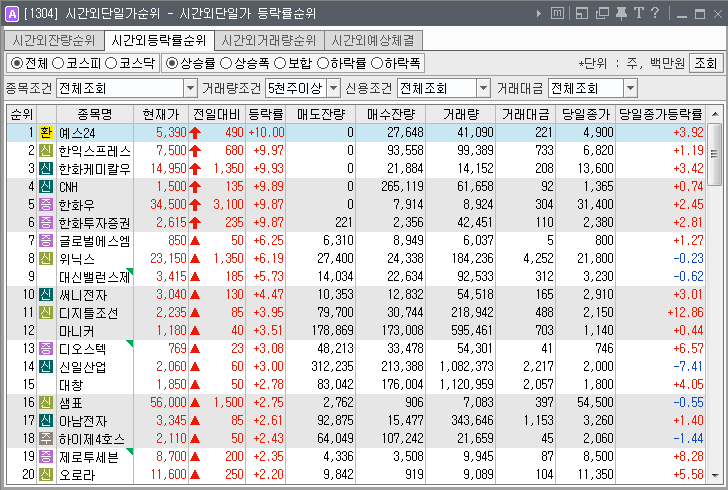Open the 종목조건 dropdown

tap(190, 88)
